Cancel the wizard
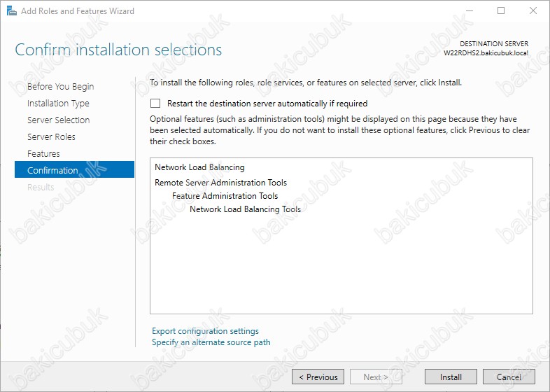Screen dimensions: 550x392 pyautogui.click(x=509, y=377)
